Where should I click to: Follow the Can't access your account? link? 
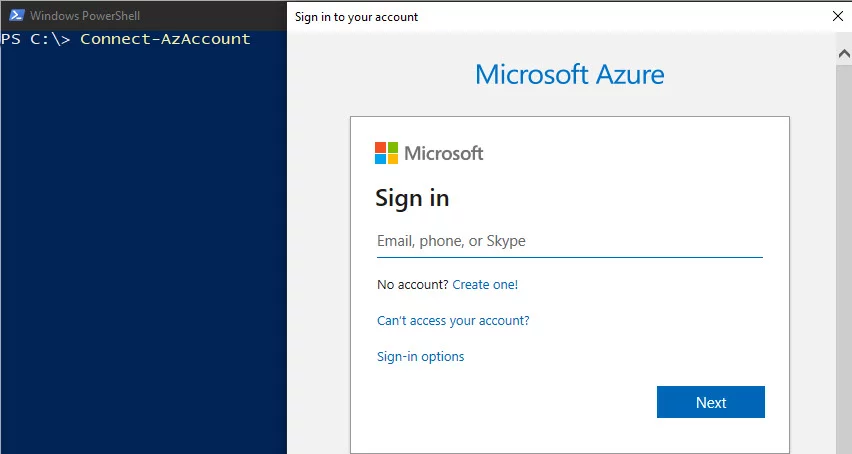(453, 321)
